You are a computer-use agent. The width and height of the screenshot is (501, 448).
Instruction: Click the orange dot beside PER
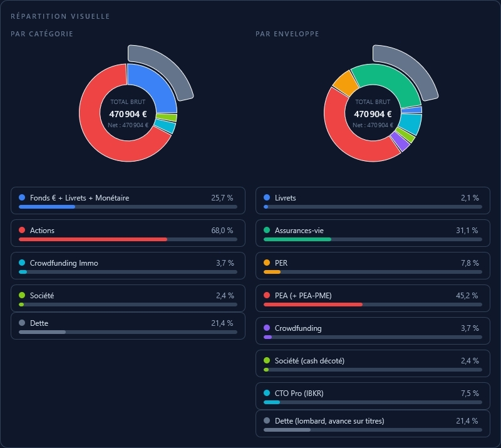click(x=267, y=263)
